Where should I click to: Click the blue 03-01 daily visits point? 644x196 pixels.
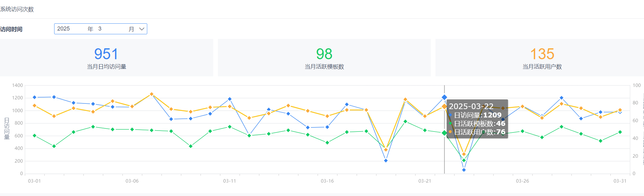pos(35,97)
